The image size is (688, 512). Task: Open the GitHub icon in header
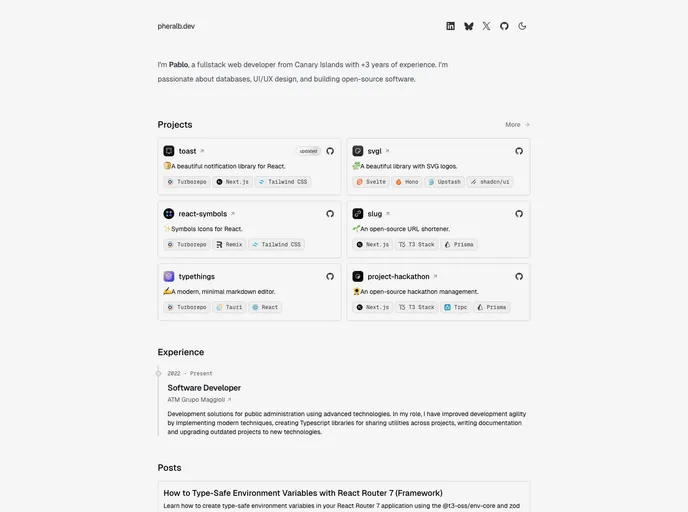(504, 26)
